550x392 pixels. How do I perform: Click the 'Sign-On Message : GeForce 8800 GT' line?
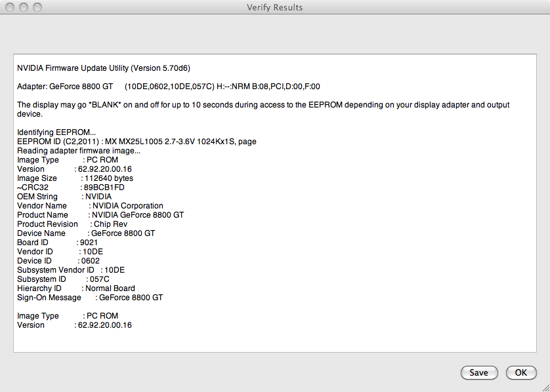(90, 298)
